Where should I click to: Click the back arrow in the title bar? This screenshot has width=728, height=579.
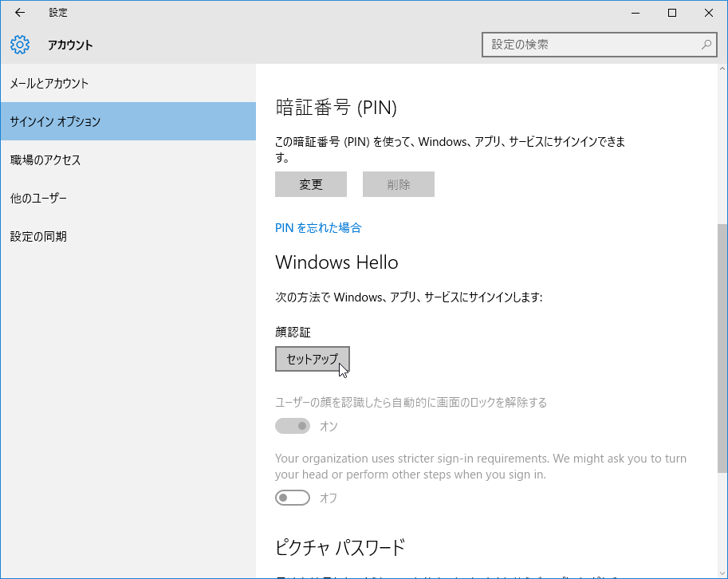[19, 13]
